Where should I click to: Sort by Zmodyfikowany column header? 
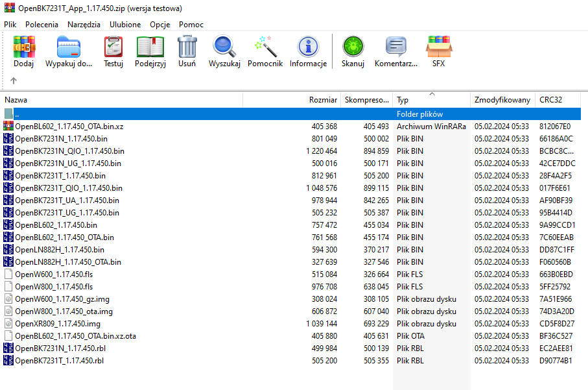pos(502,100)
